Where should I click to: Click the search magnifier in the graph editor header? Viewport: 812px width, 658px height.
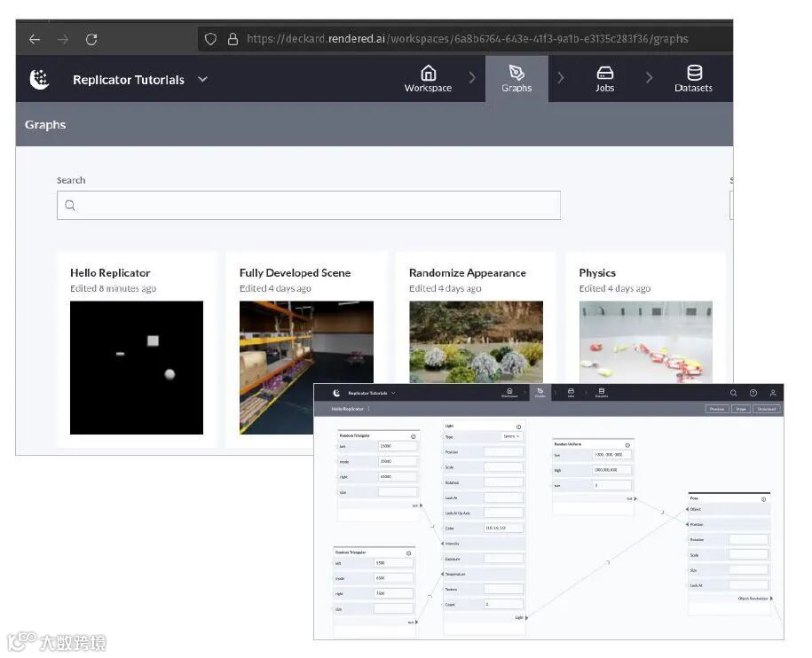(x=733, y=393)
